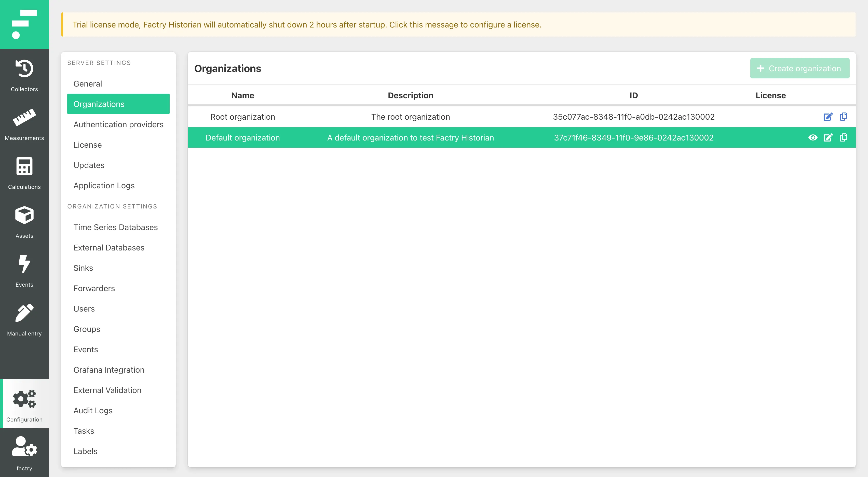Open Groups settings

point(118,329)
